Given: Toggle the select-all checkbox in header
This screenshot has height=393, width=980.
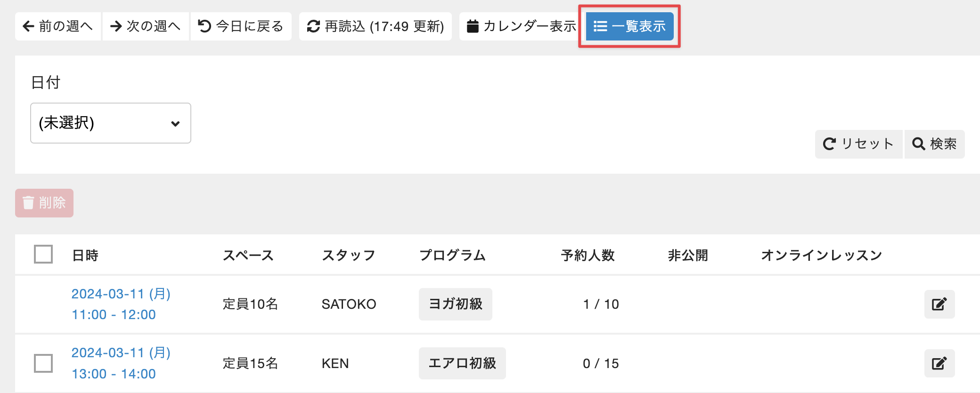Looking at the screenshot, I should [x=43, y=254].
